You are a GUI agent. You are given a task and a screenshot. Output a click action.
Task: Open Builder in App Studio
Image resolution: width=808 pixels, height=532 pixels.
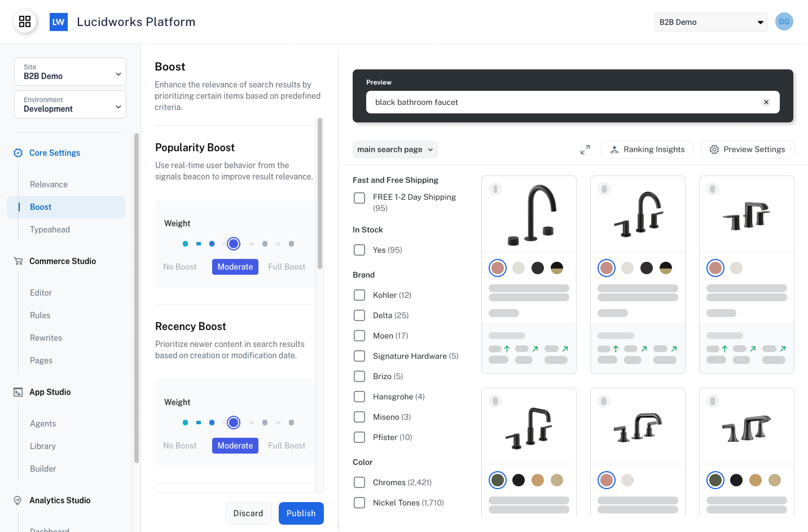click(x=43, y=469)
